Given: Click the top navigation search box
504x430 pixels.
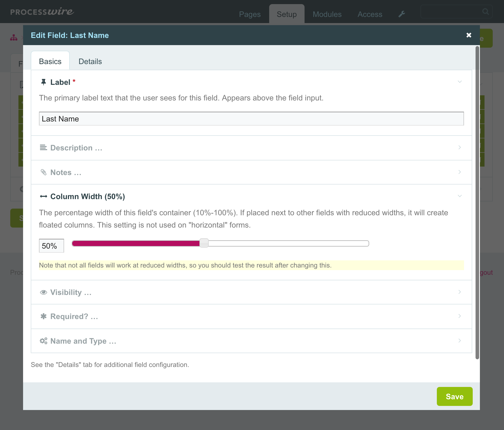Looking at the screenshot, I should point(456,12).
